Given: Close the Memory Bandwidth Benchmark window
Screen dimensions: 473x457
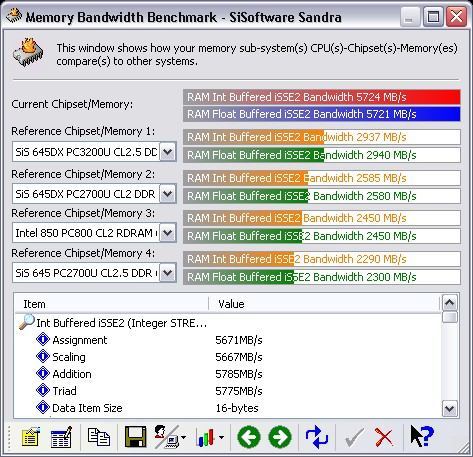Looking at the screenshot, I should 456,17.
